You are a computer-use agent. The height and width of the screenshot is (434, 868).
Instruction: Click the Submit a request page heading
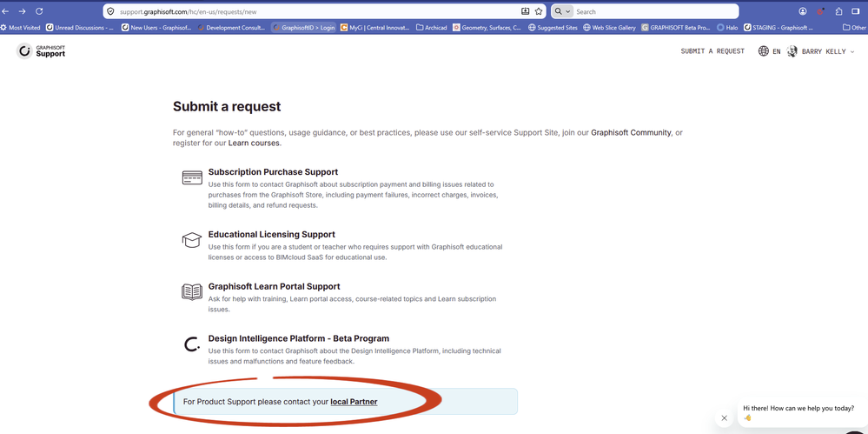227,106
